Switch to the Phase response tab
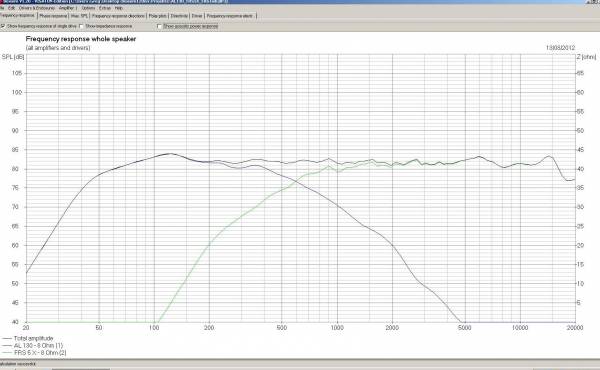Screen dimensions: 600x370 53,16
